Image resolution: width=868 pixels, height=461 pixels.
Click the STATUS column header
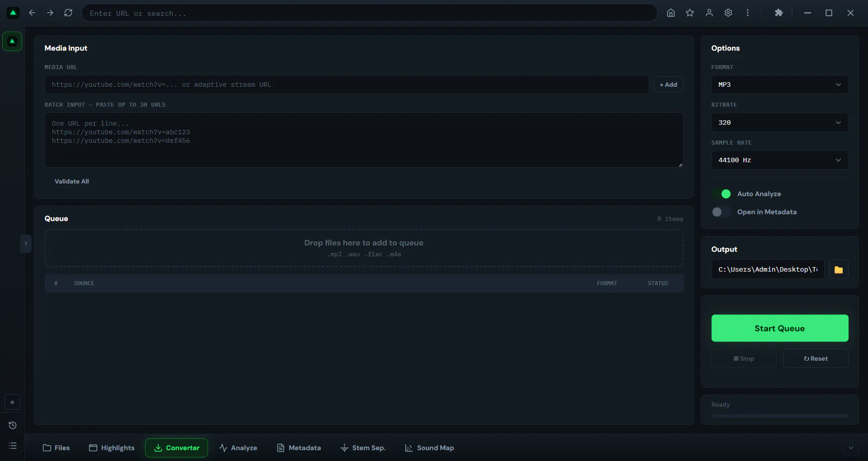[x=658, y=283]
